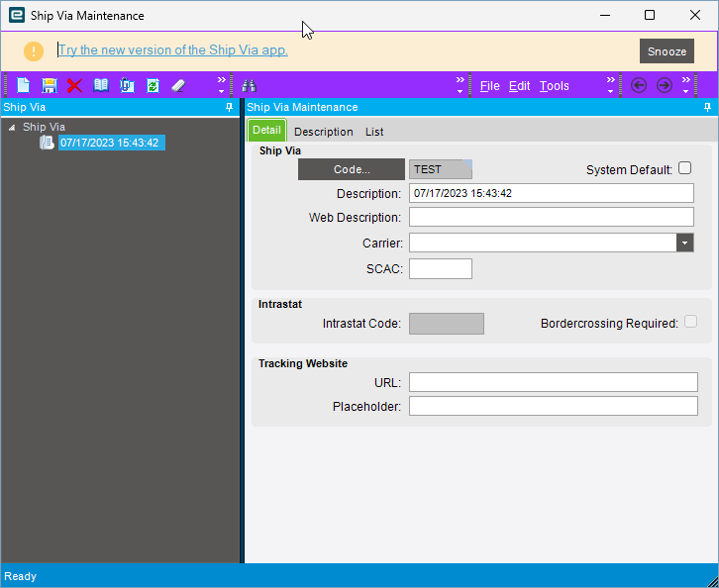Click into the SCAC field

440,268
